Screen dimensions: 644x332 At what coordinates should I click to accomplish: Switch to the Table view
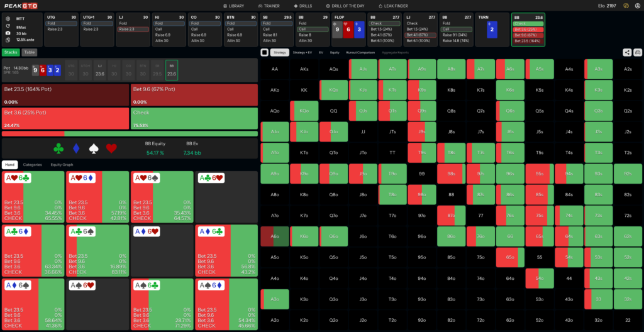pos(29,52)
